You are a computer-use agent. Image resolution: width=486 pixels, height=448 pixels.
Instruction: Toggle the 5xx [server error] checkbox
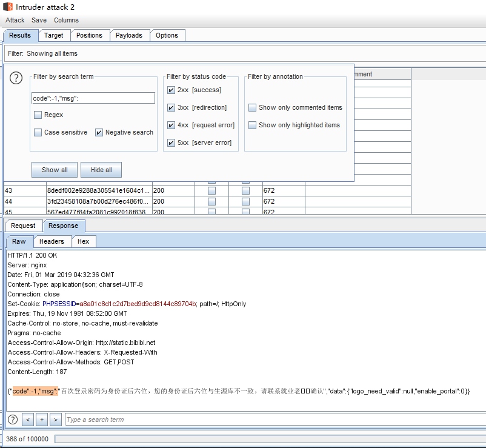tap(171, 143)
